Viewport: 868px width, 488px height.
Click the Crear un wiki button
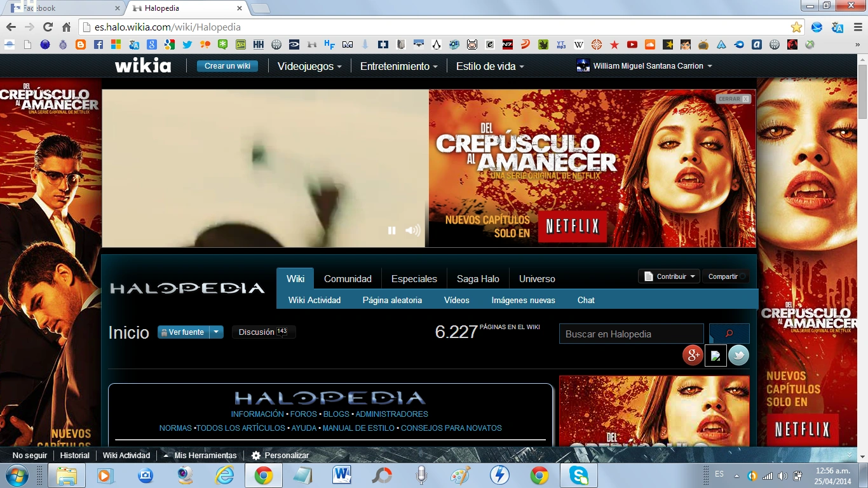227,66
